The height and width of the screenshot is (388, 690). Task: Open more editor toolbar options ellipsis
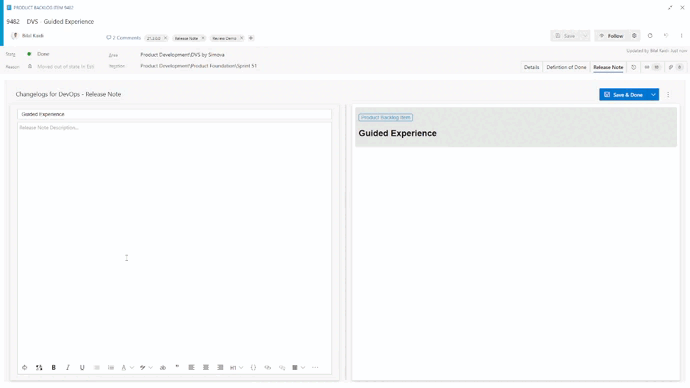click(315, 367)
